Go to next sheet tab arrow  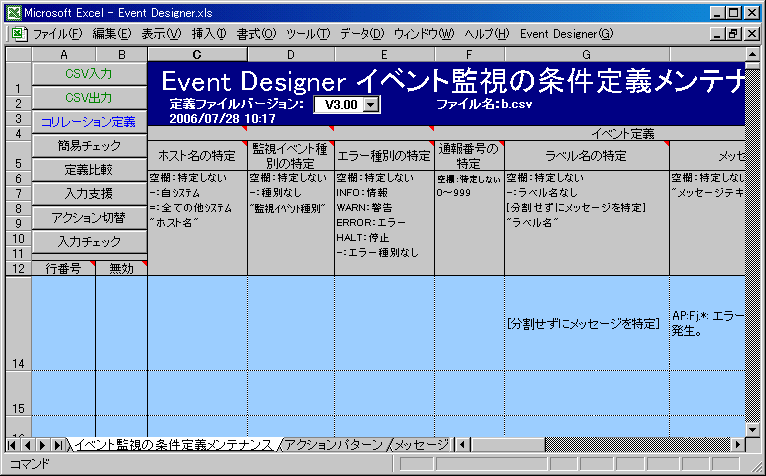[x=43, y=445]
